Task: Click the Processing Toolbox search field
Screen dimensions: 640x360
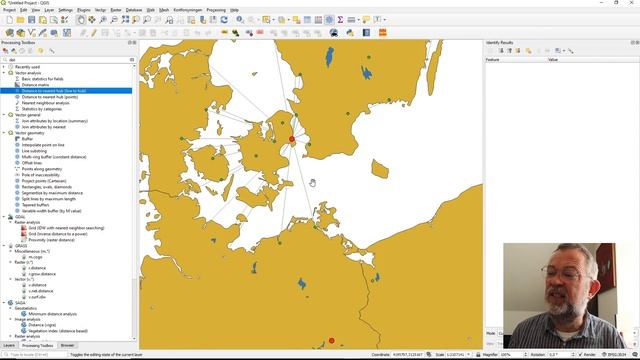Action: point(68,60)
